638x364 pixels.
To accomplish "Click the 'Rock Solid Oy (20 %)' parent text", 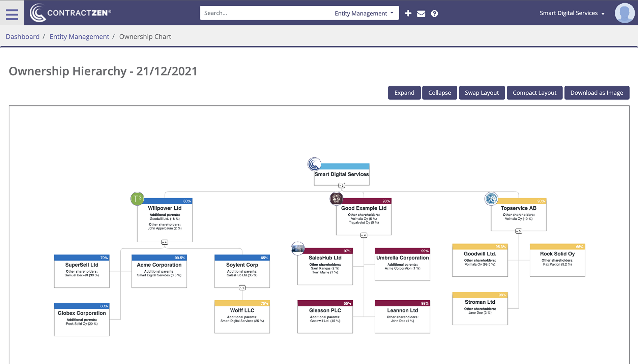I will (x=82, y=324).
